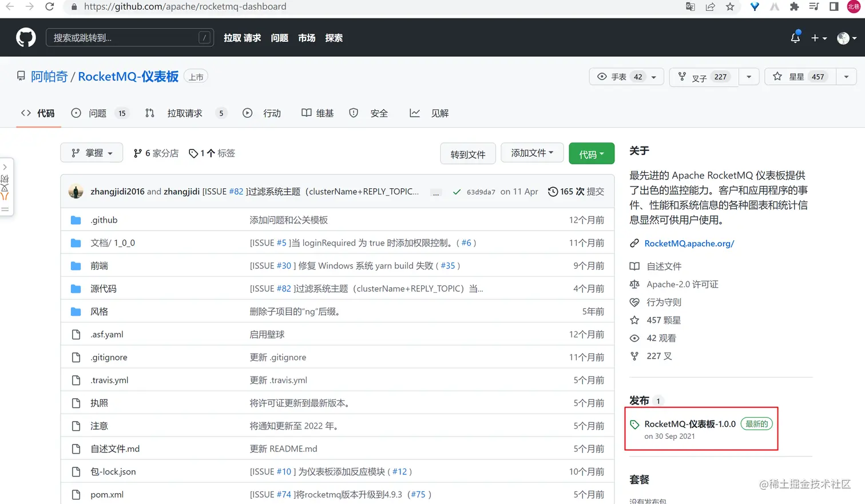Open the 添加文件 dropdown
This screenshot has height=504, width=865.
(x=532, y=153)
